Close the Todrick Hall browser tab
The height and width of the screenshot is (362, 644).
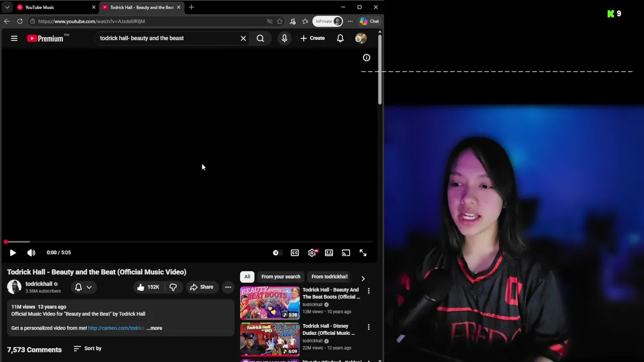(178, 7)
